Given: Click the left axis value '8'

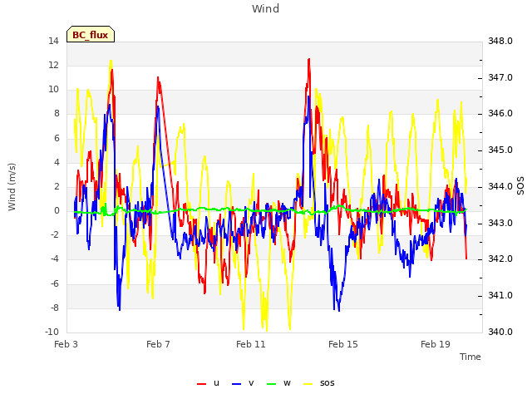Looking at the screenshot, I should click(x=57, y=114).
